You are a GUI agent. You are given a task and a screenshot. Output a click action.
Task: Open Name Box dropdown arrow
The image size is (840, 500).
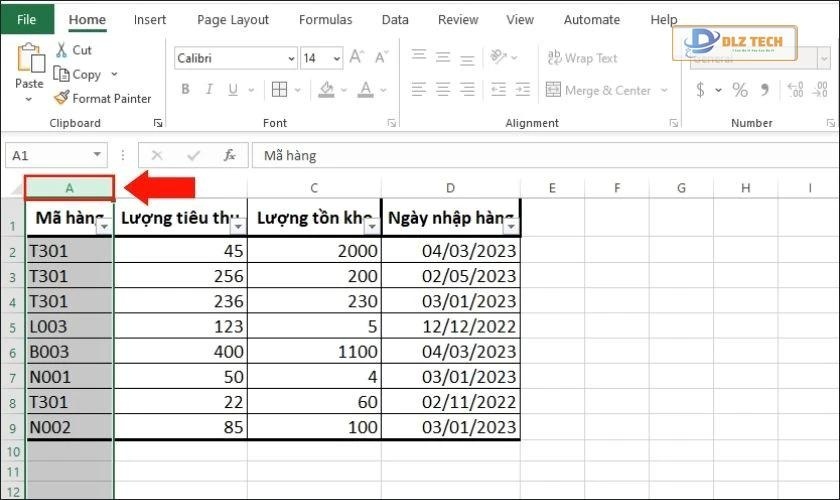(97, 154)
